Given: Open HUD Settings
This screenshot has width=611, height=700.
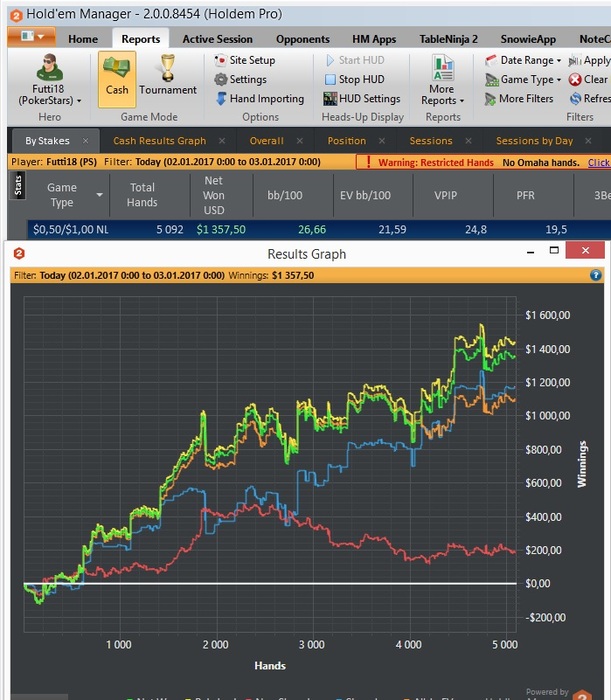Looking at the screenshot, I should (x=362, y=99).
